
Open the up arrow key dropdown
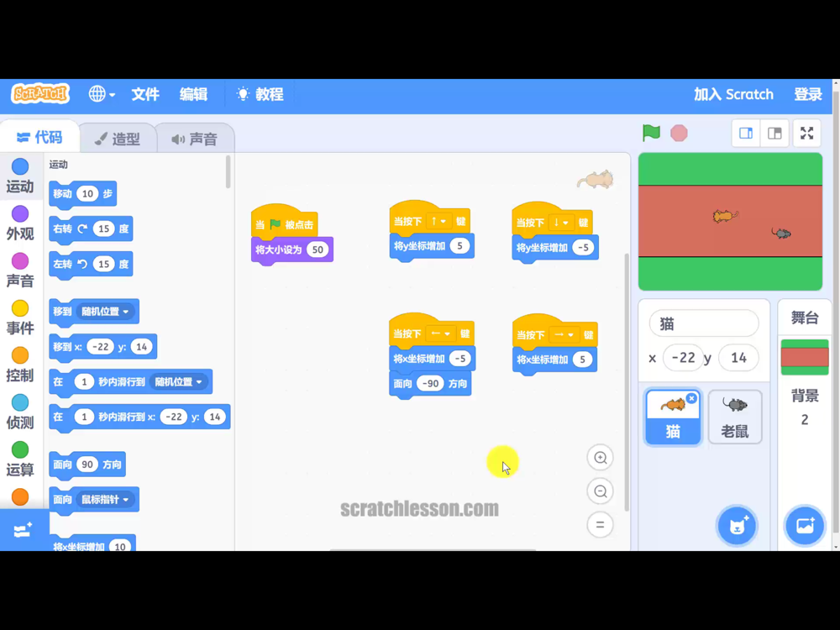coord(438,221)
